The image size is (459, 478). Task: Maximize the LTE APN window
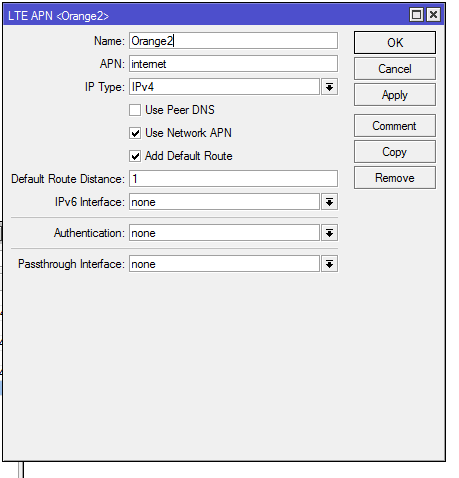(x=416, y=15)
